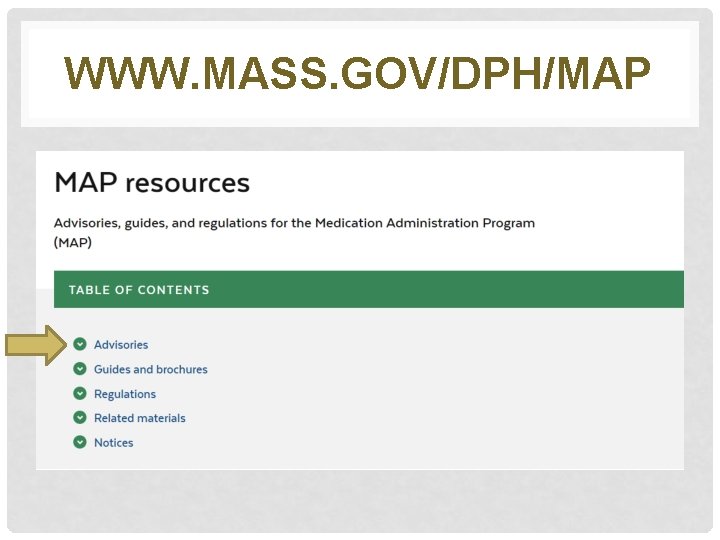
Task: Expand the Notices chevron icon
Action: 80,442
